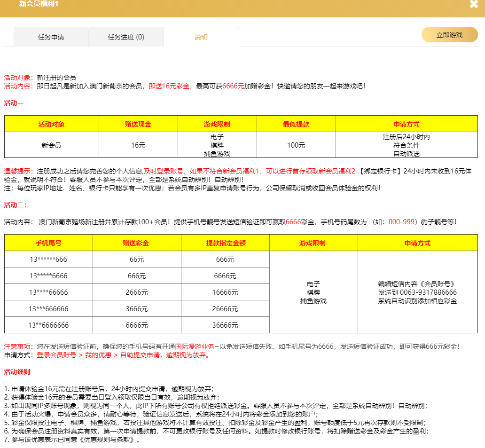Click the 立即游戏 button
Viewport: 485px width, 448px height.
click(449, 35)
